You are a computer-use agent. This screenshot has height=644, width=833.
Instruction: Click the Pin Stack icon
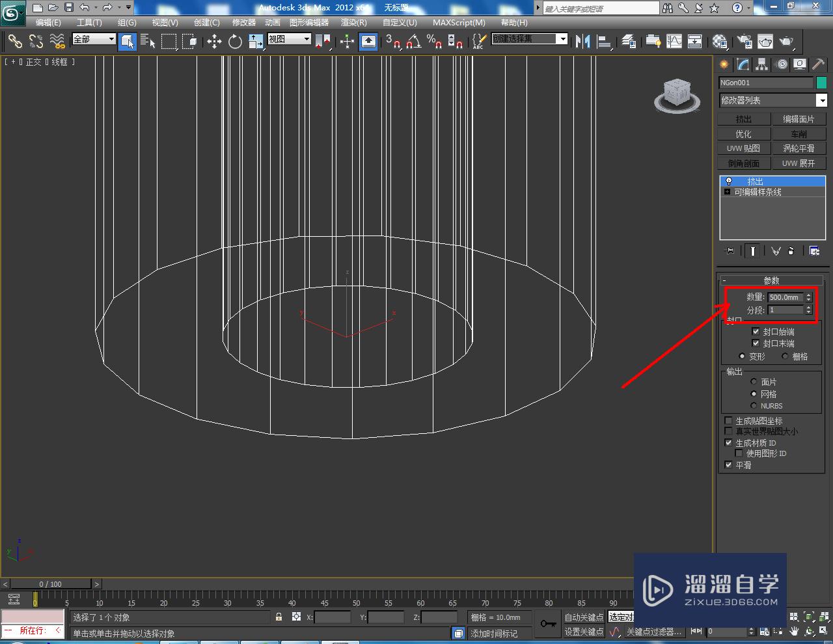pos(730,250)
